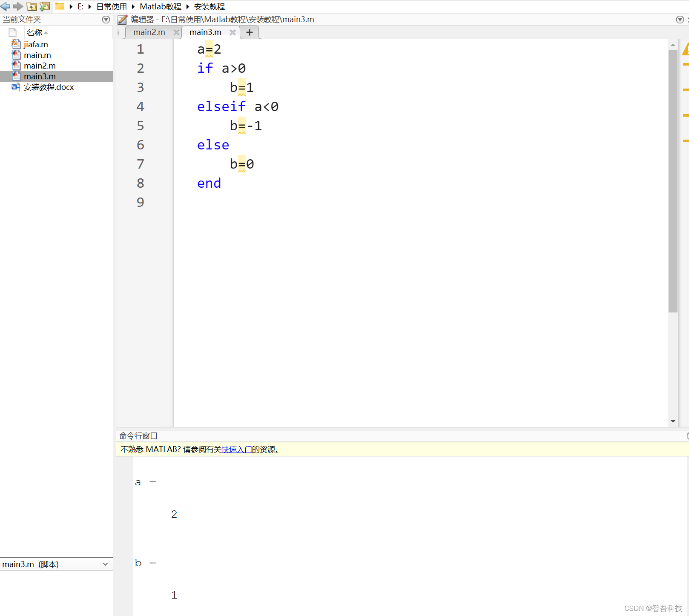This screenshot has width=689, height=616.
Task: Click the Word icon beside 安装教程.docx
Action: pyautogui.click(x=15, y=87)
